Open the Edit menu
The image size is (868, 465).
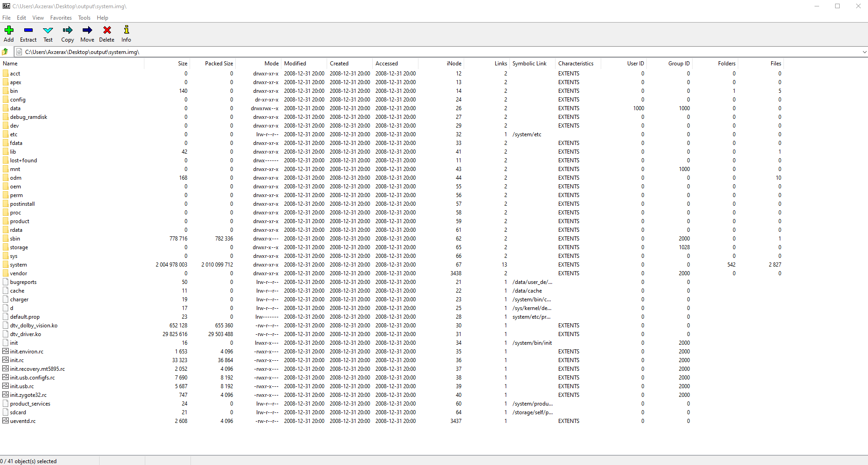point(21,18)
